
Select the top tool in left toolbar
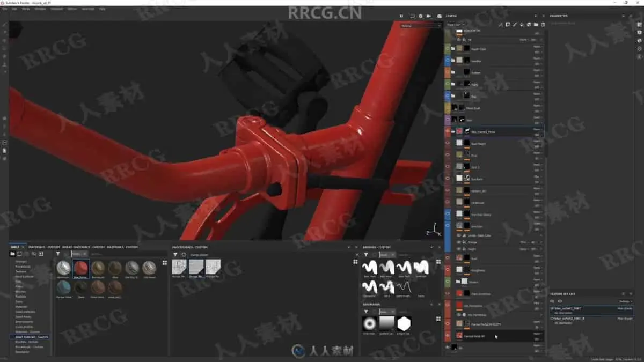5,25
